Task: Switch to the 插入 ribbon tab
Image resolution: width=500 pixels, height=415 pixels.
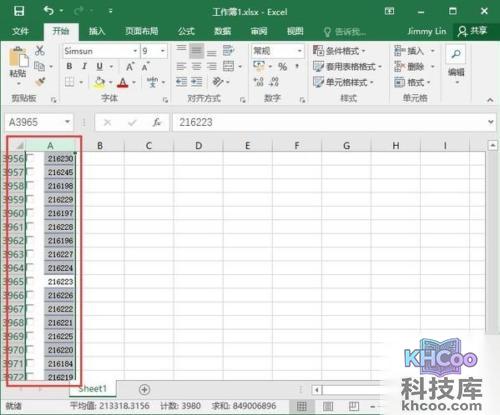Action: [x=97, y=31]
